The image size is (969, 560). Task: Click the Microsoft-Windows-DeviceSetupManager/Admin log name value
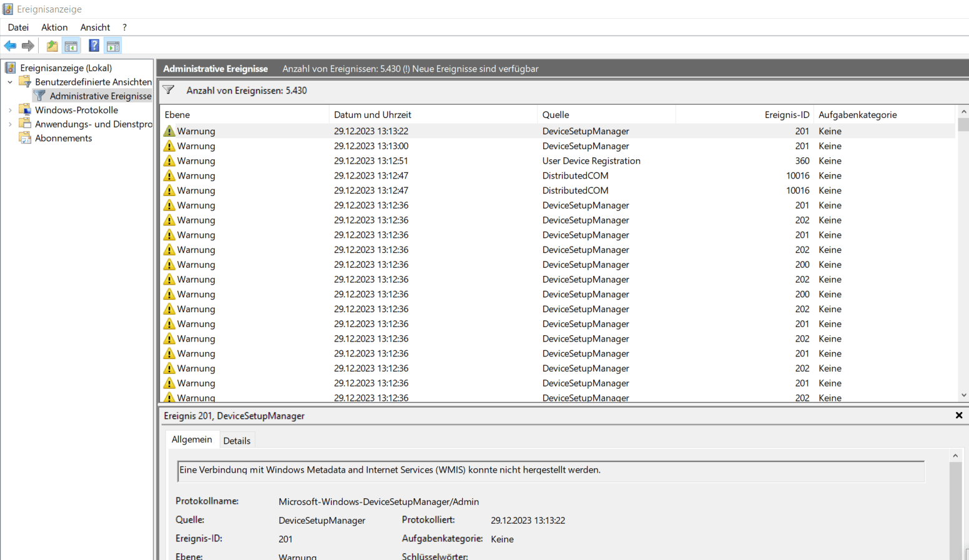click(378, 501)
